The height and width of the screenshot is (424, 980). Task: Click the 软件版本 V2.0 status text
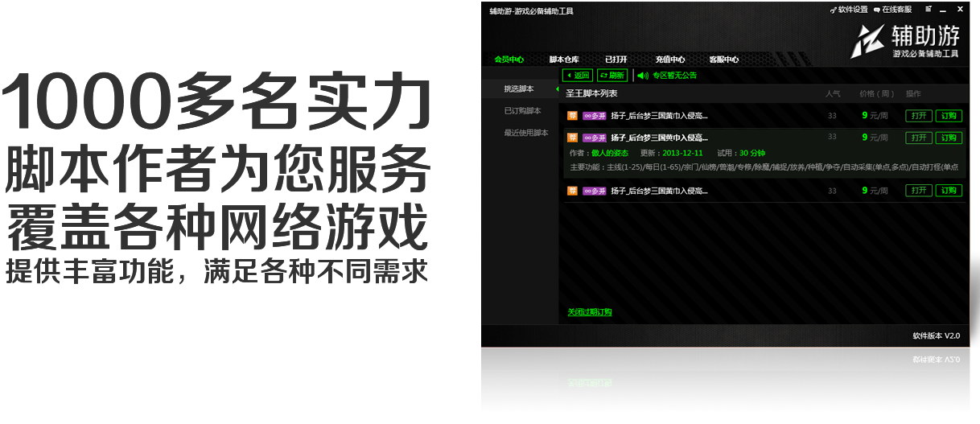click(x=936, y=335)
